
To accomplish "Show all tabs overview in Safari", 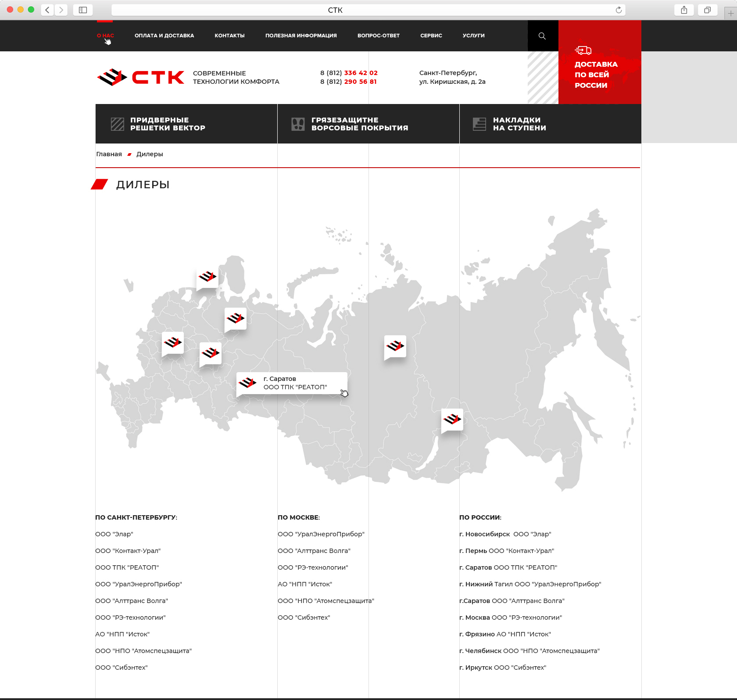I will click(708, 10).
